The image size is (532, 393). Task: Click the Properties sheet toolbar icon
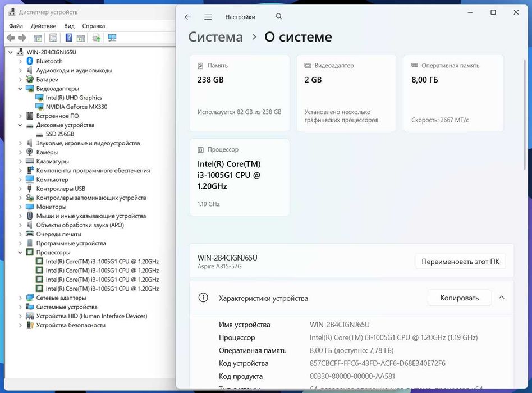coord(53,38)
